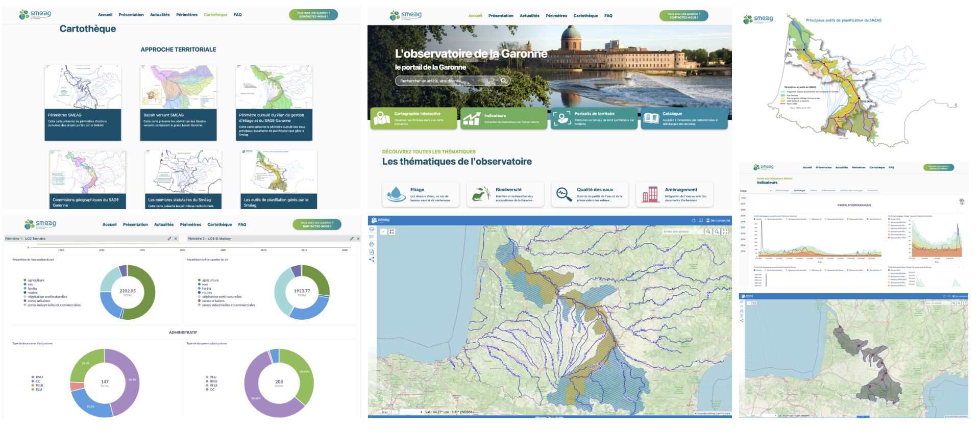Image resolution: width=980 pixels, height=433 pixels.
Task: Open Présentation menu on Cartothèque page
Action: pos(131,15)
